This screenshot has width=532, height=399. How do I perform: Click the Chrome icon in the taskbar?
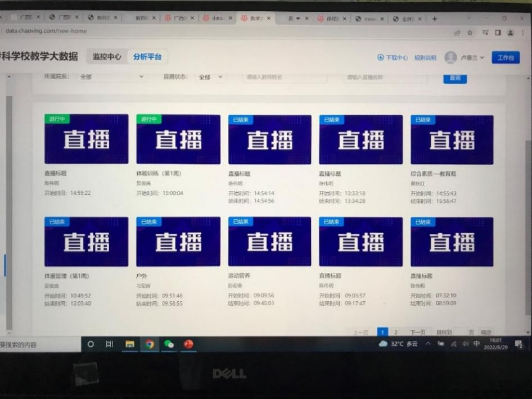[x=150, y=344]
